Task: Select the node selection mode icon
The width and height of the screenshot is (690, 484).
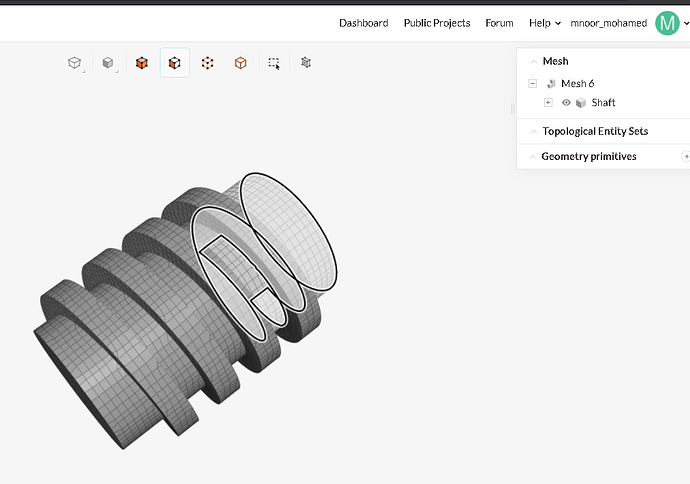Action: (x=207, y=63)
